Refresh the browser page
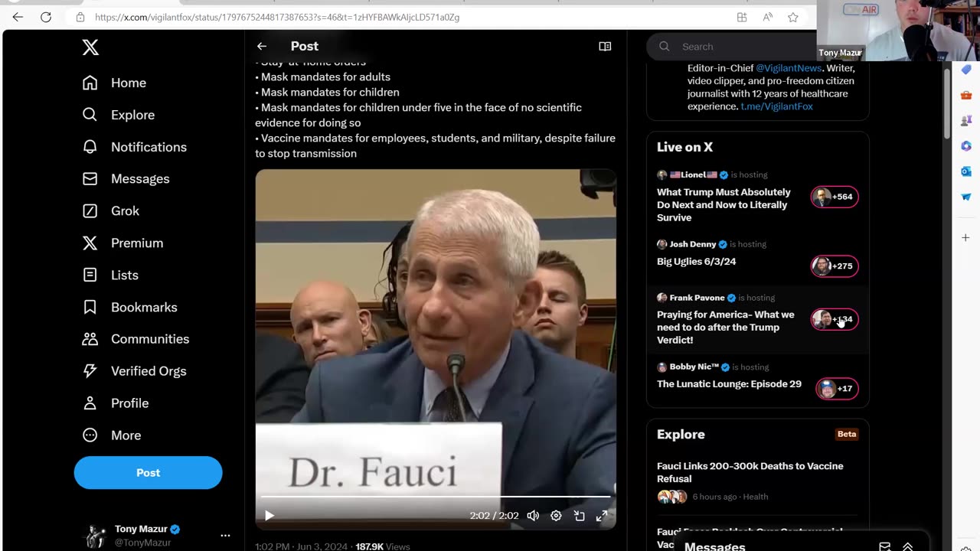The image size is (980, 551). pyautogui.click(x=46, y=17)
